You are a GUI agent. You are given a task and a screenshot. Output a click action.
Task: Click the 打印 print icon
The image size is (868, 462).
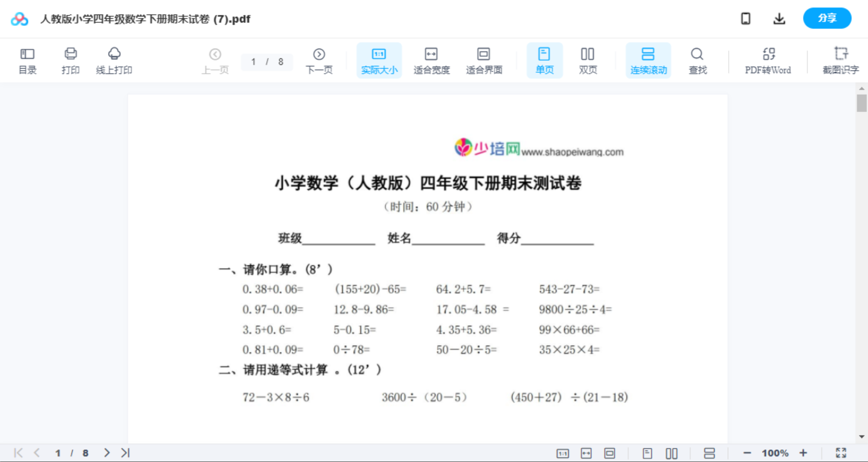pyautogui.click(x=70, y=60)
